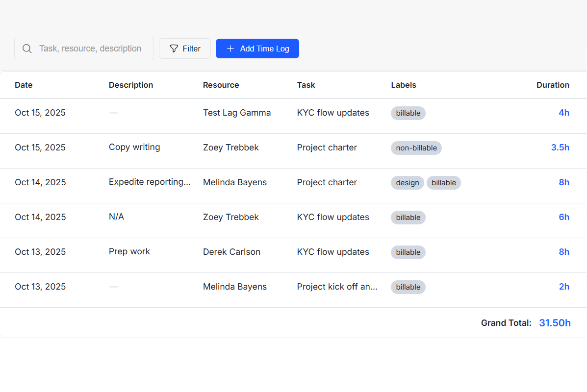Screen dimensions: 587x392
Task: Select the Task column header
Action: click(x=306, y=85)
